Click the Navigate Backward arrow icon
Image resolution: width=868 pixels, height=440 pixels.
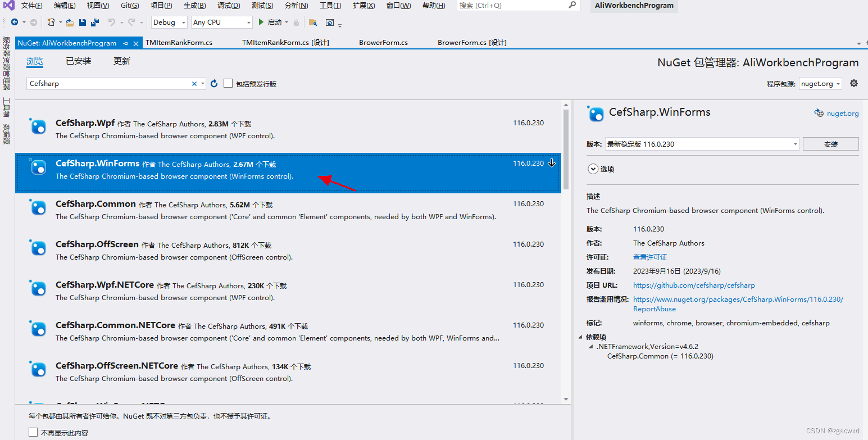pyautogui.click(x=15, y=22)
